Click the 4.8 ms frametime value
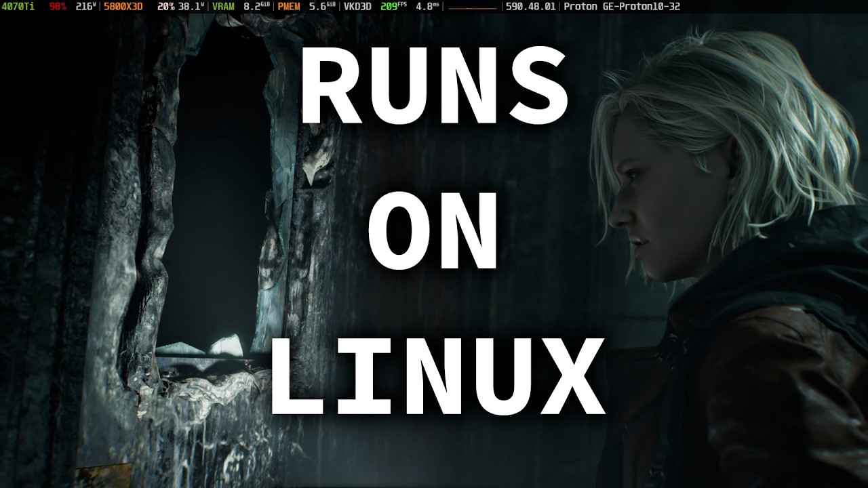868x488 pixels. pyautogui.click(x=428, y=7)
